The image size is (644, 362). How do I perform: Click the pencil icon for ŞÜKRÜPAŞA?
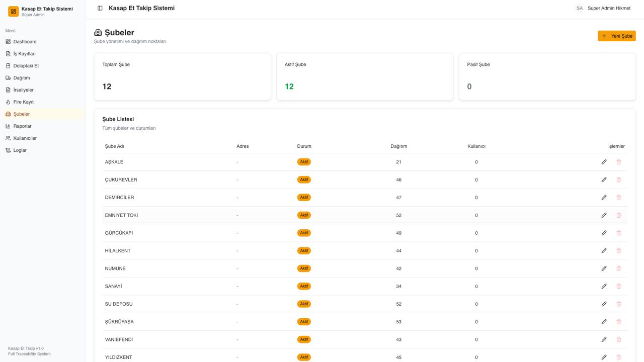coord(604,322)
